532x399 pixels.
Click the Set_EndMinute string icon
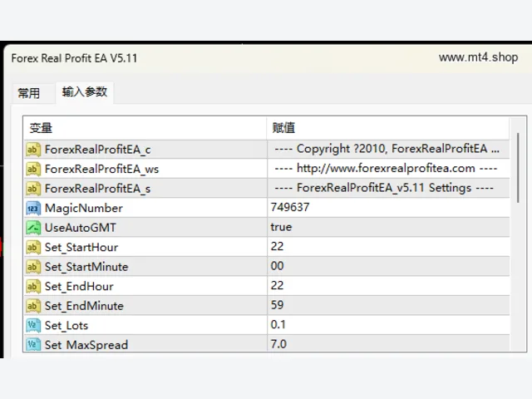33,306
